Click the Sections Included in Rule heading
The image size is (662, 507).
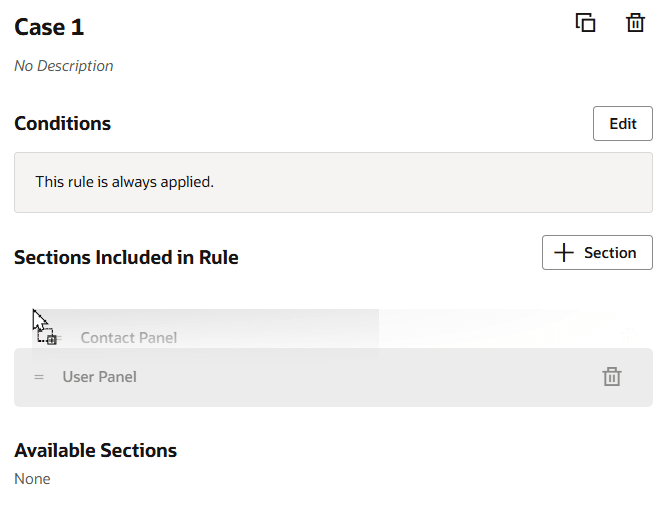coord(126,258)
